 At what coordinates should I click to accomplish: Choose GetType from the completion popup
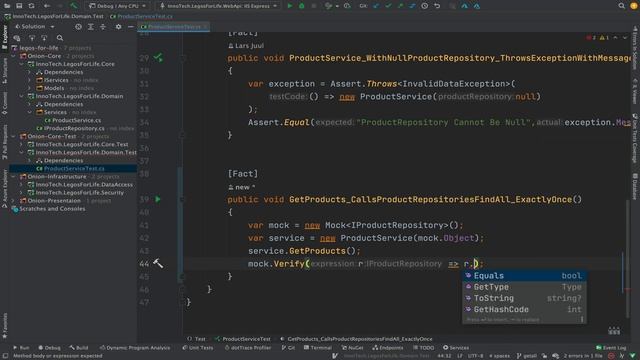(524, 287)
